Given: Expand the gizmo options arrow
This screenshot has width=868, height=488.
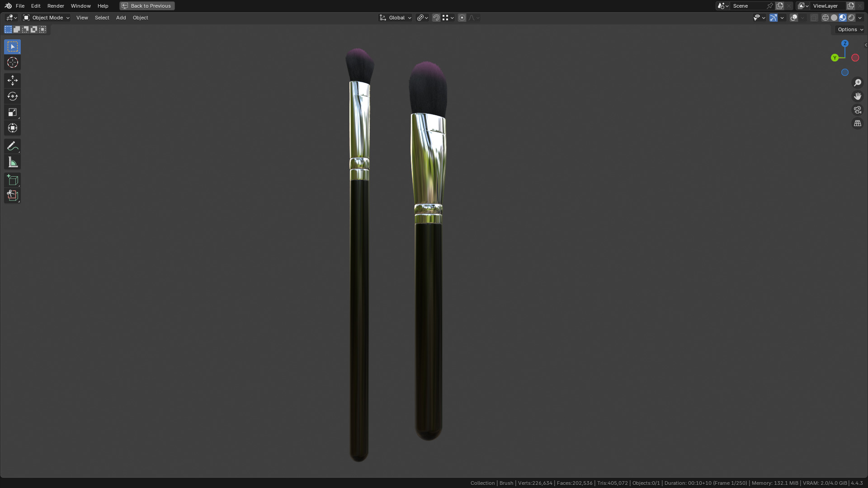Looking at the screenshot, I should pyautogui.click(x=782, y=18).
